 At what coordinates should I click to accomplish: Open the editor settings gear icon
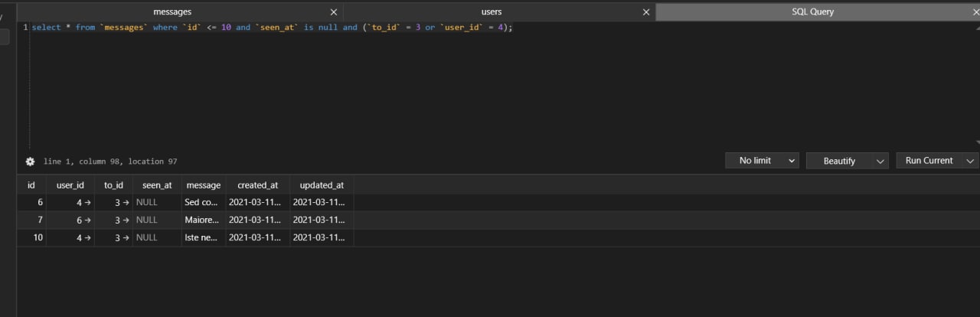31,162
